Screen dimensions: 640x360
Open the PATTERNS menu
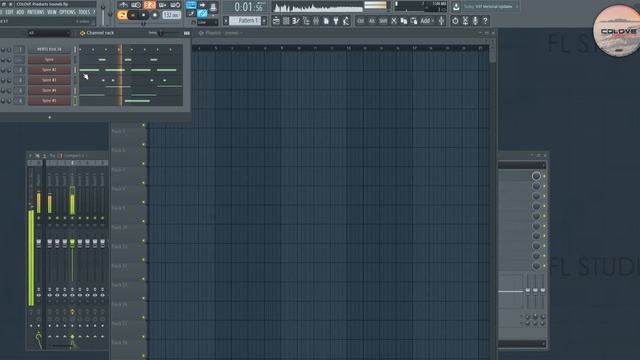(36, 12)
